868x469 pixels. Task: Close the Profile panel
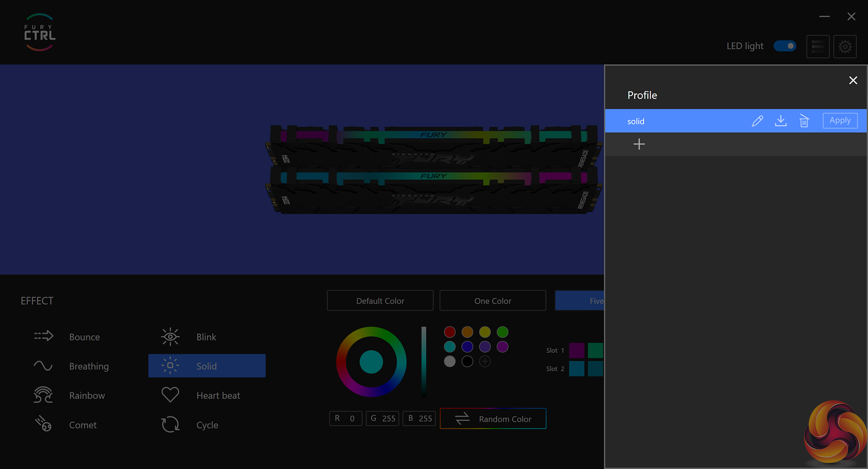click(x=853, y=80)
